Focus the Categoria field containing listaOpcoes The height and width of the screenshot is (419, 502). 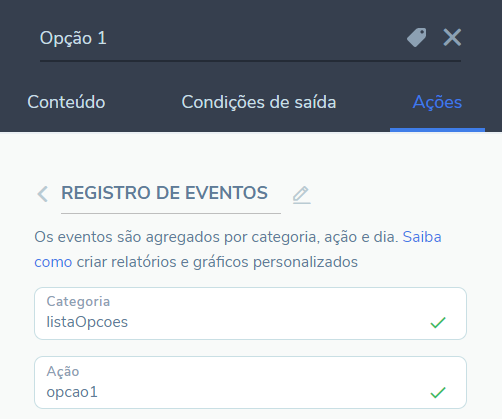250,314
